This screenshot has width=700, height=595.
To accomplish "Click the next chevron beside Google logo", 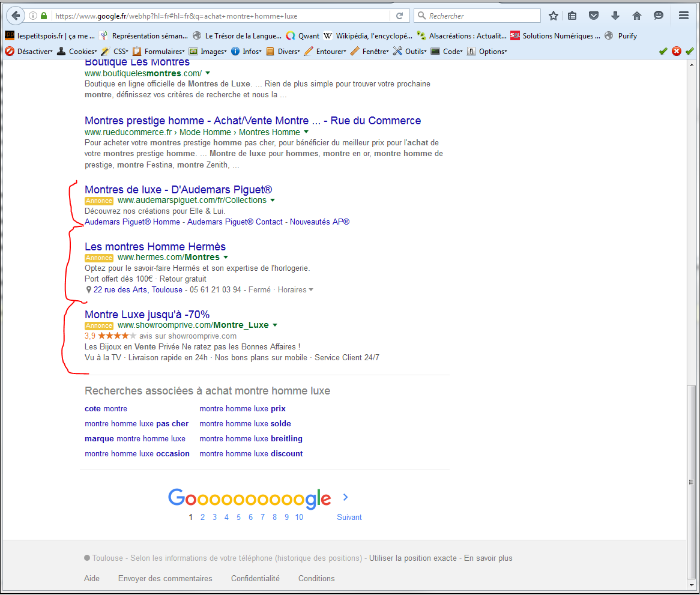I will tap(346, 497).
